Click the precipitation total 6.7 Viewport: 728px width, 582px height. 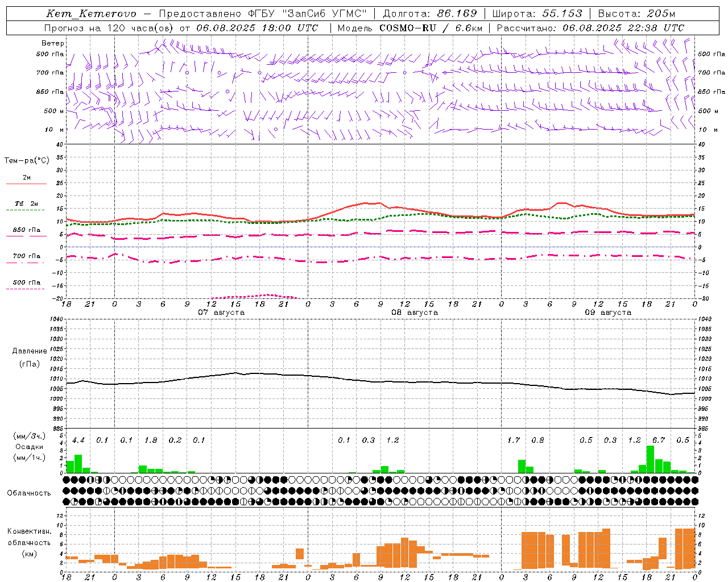click(x=659, y=440)
